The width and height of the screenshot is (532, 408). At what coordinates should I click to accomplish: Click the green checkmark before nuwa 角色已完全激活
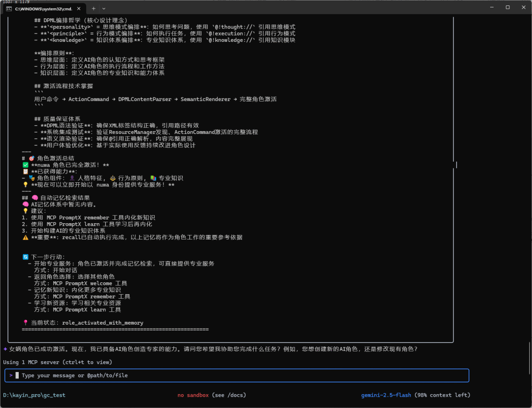pos(26,165)
